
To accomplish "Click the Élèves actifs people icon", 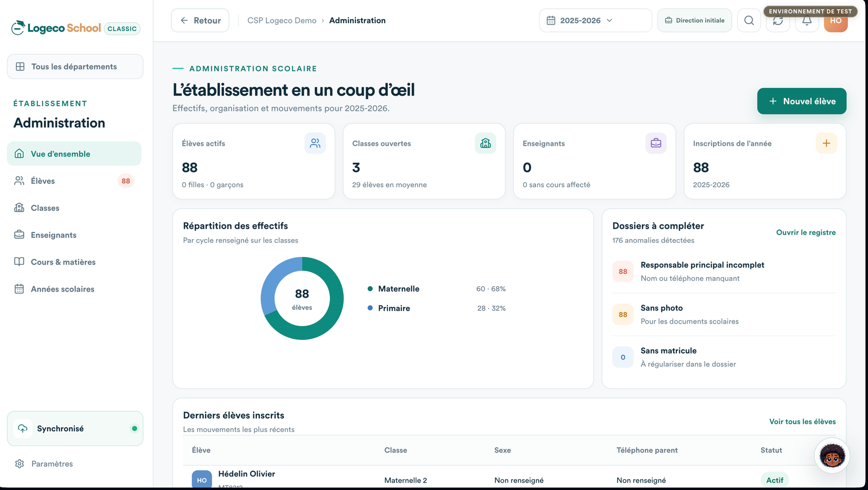I will pos(315,143).
